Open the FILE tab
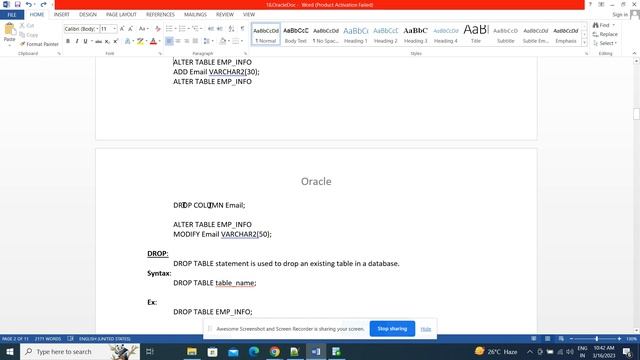 click(x=12, y=15)
